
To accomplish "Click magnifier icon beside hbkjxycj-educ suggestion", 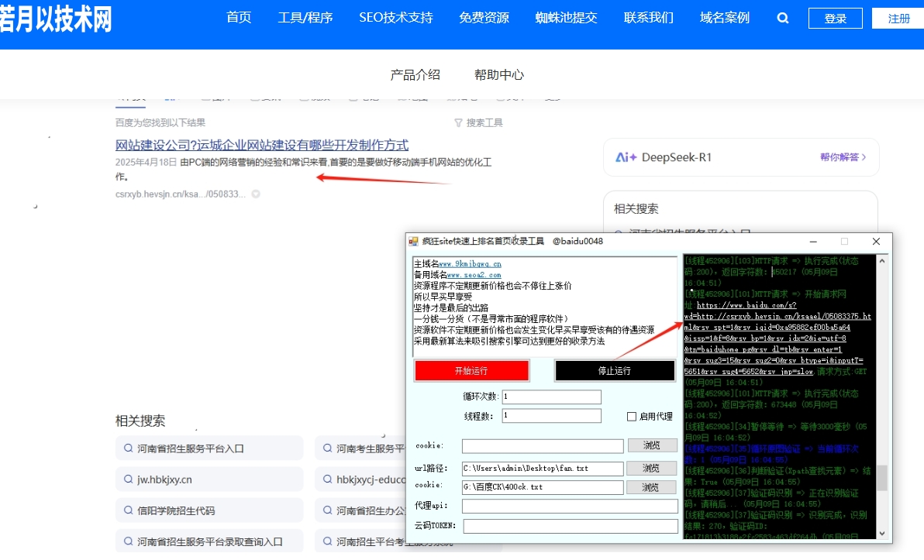I will [327, 479].
